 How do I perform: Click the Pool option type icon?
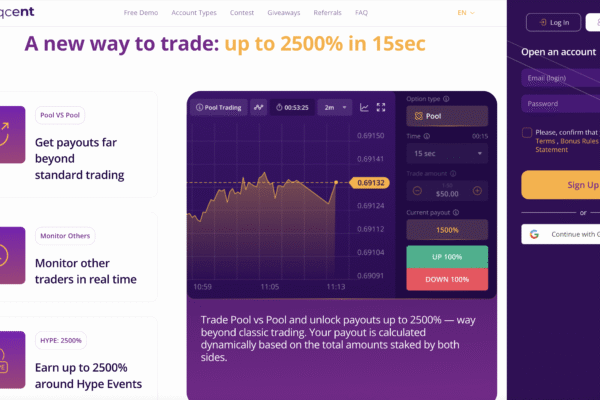pyautogui.click(x=419, y=116)
